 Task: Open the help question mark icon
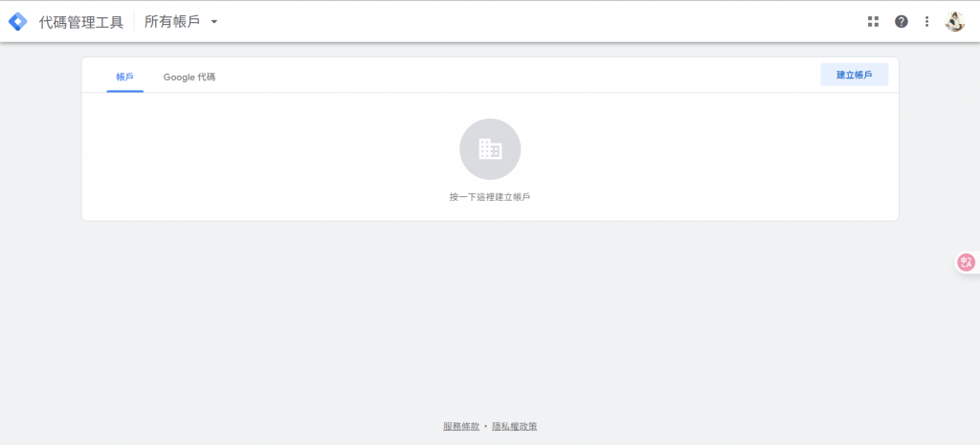902,22
